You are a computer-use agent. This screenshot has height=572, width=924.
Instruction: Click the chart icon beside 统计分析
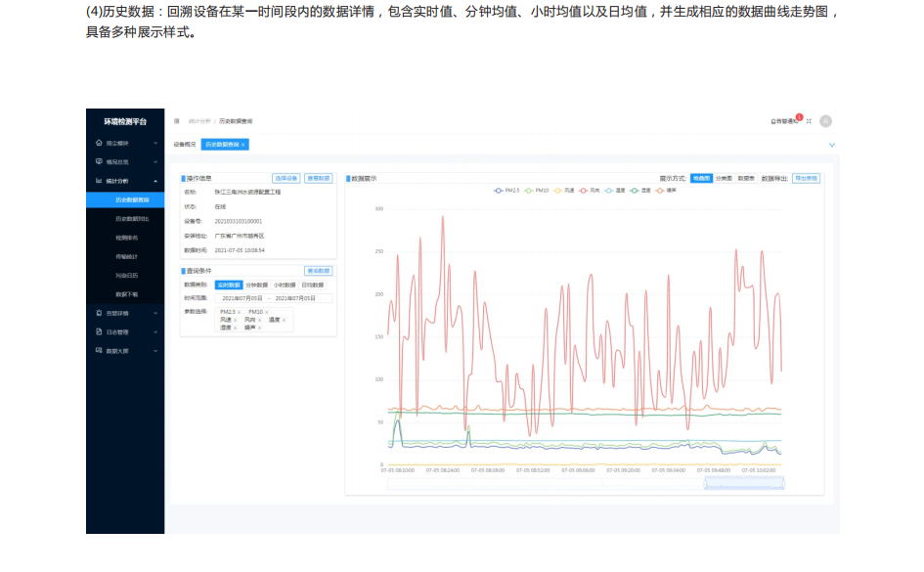(99, 180)
